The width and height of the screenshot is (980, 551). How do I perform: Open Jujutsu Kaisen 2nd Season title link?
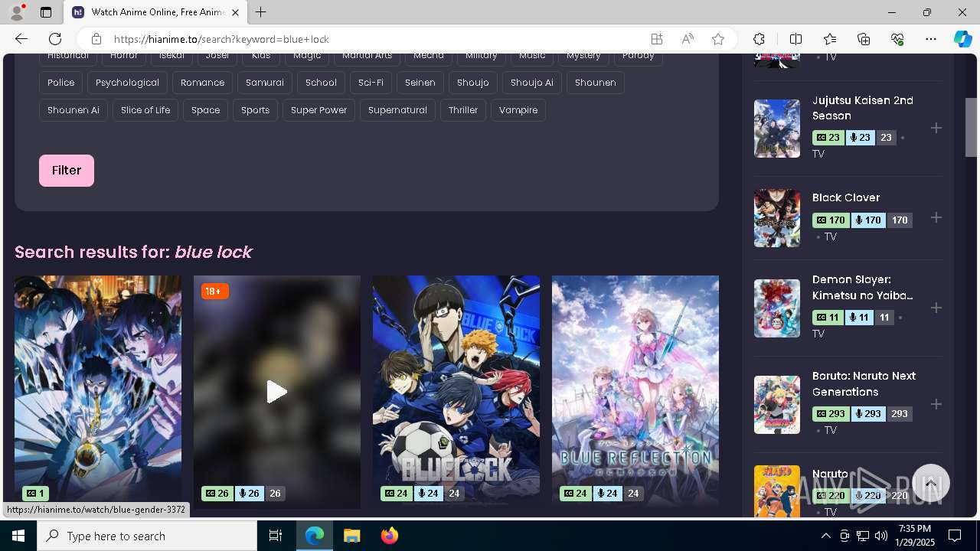point(863,108)
